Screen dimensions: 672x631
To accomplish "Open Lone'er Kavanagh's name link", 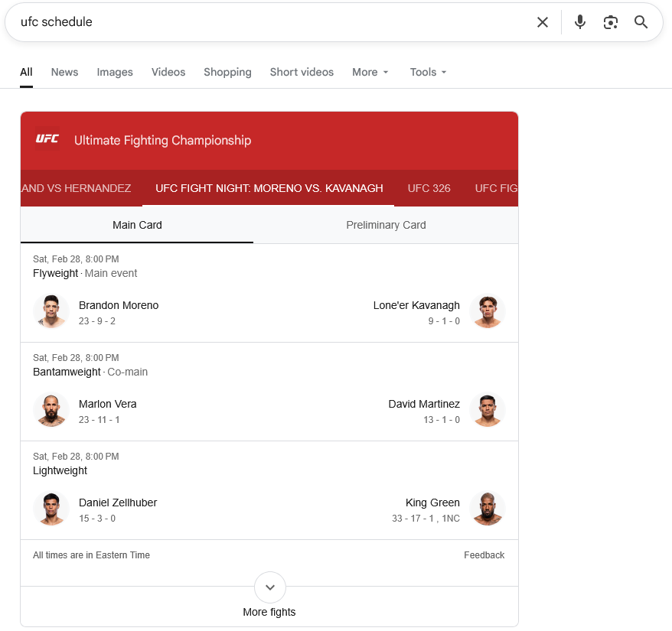I will coord(416,305).
